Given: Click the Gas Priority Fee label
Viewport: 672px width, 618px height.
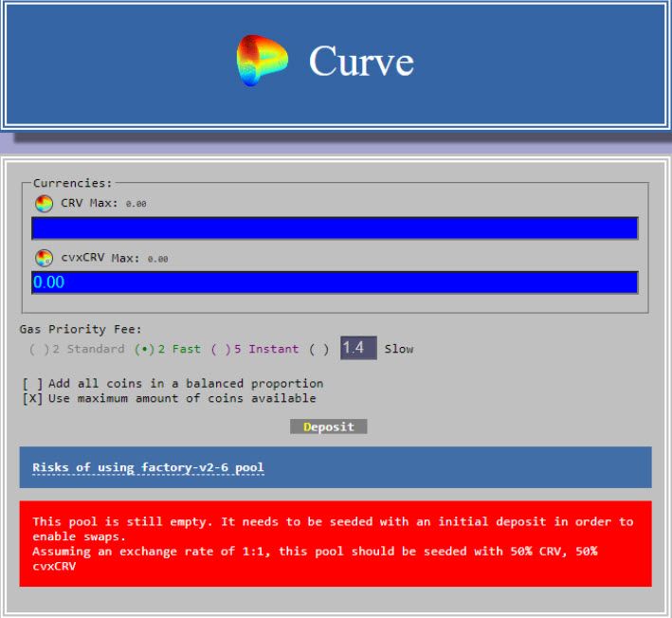Looking at the screenshot, I should 81,329.
